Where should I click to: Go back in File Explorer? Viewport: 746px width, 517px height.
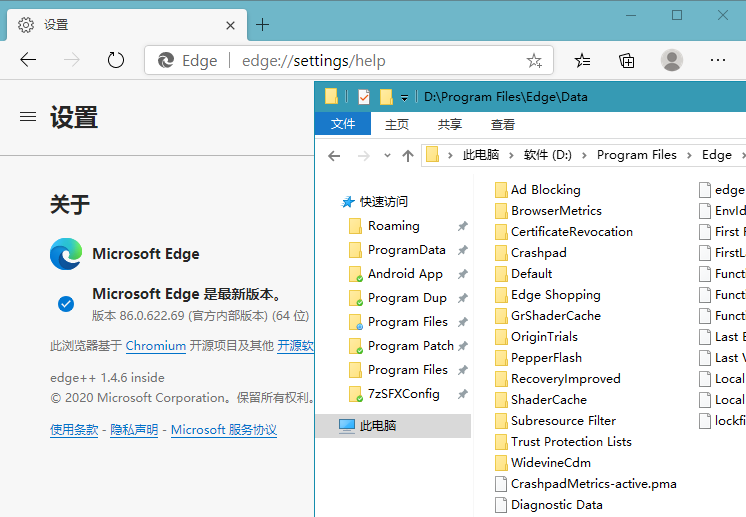tap(334, 156)
